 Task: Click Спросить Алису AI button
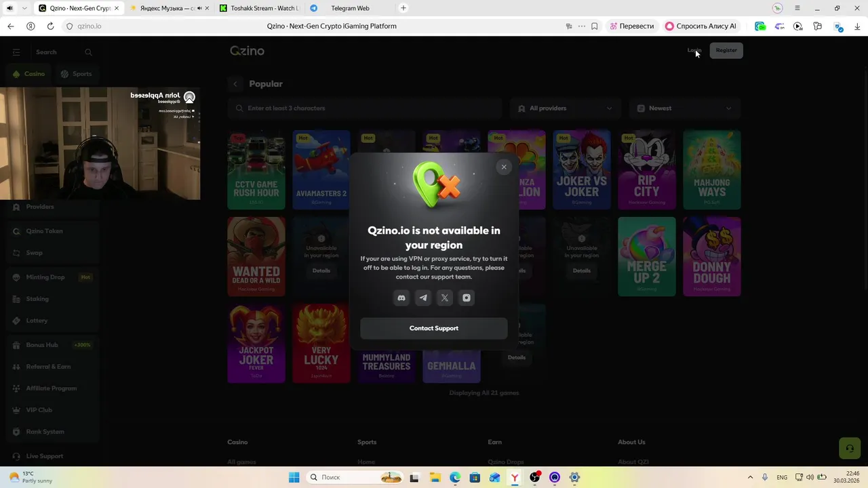[702, 26]
